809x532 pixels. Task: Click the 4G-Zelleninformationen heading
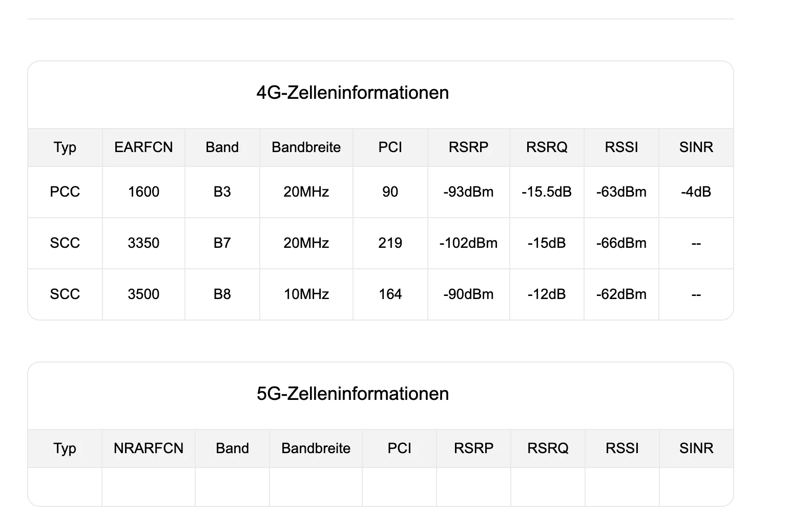click(352, 93)
